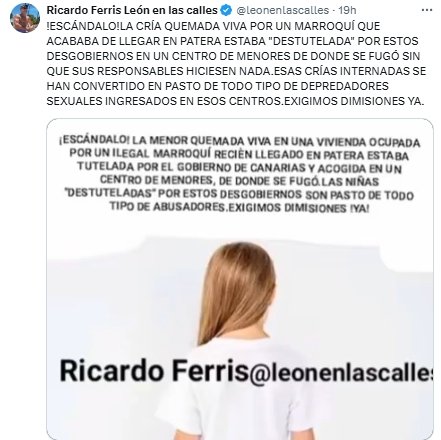This screenshot has width=441, height=440.
Task: Open the three-dot more options menu
Action: click(x=427, y=10)
